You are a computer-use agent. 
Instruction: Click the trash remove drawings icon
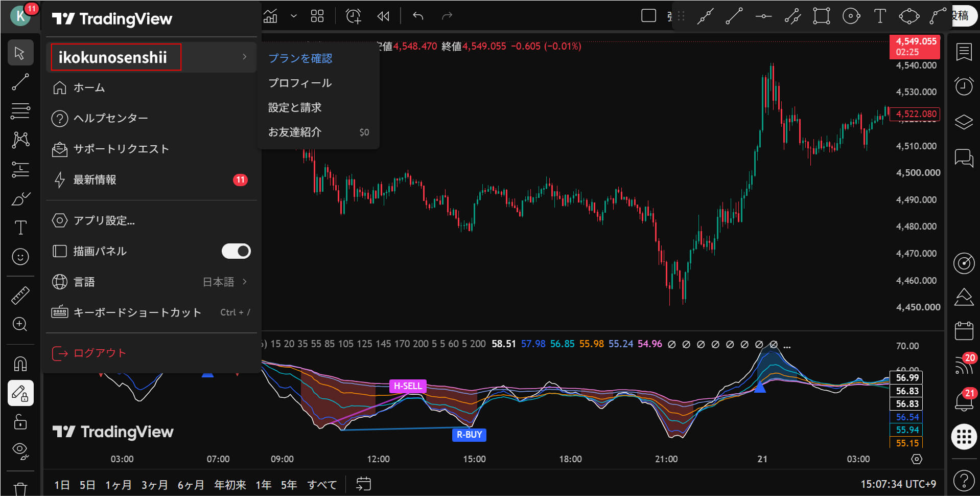pyautogui.click(x=20, y=488)
